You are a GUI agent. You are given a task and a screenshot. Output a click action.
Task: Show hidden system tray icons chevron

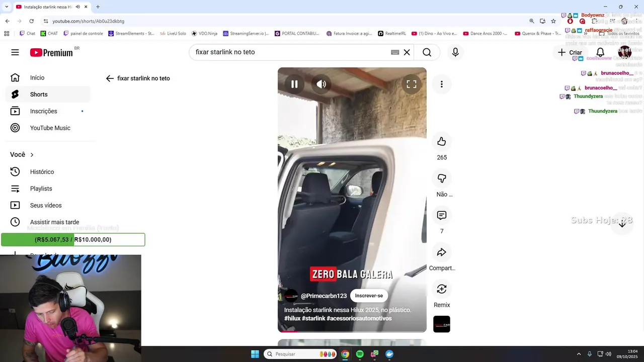[x=579, y=354]
